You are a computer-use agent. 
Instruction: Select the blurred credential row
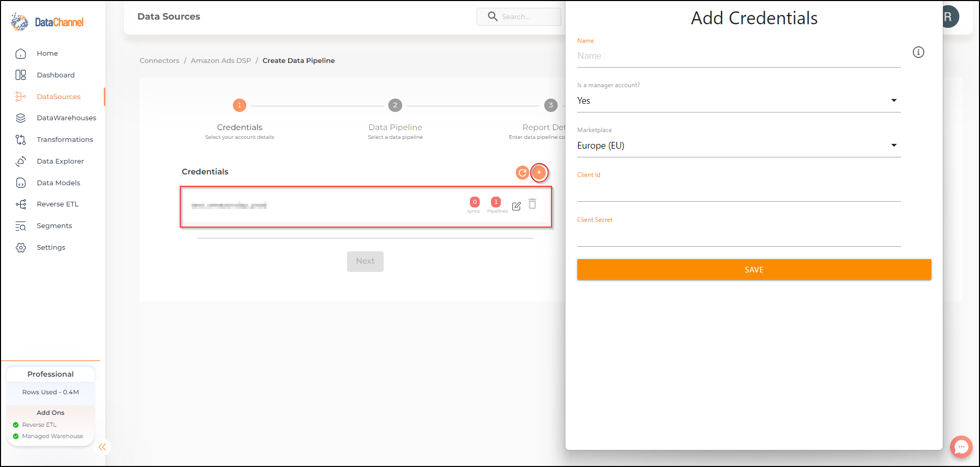366,206
